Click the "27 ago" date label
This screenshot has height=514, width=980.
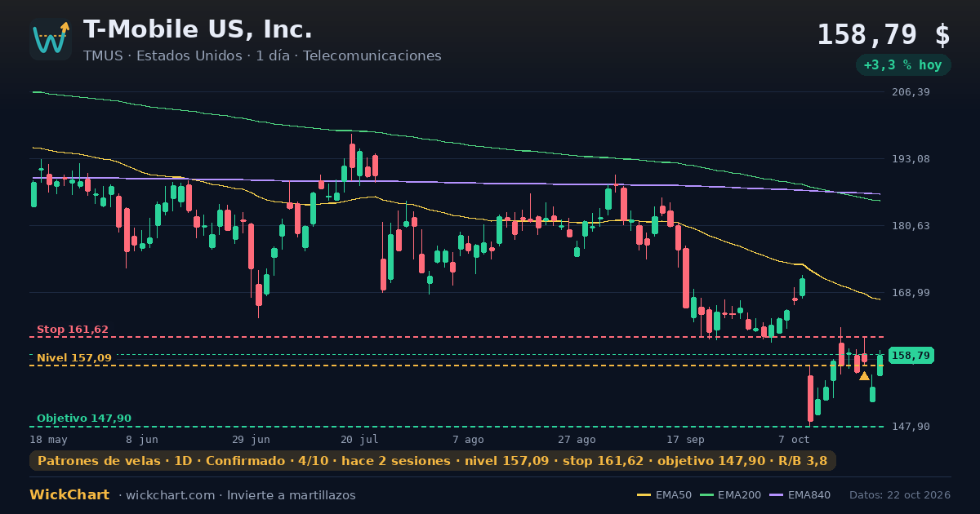click(x=577, y=439)
